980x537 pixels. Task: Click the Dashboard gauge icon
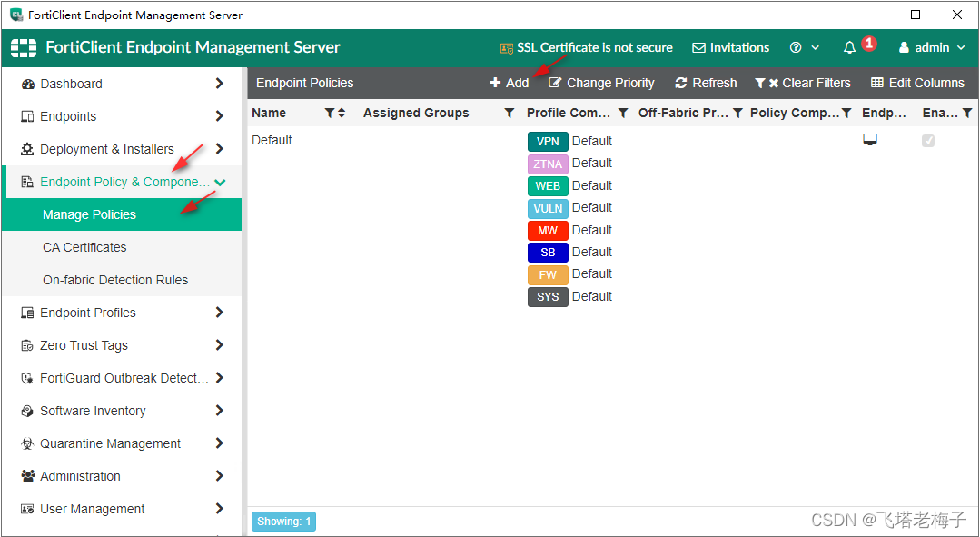click(27, 84)
